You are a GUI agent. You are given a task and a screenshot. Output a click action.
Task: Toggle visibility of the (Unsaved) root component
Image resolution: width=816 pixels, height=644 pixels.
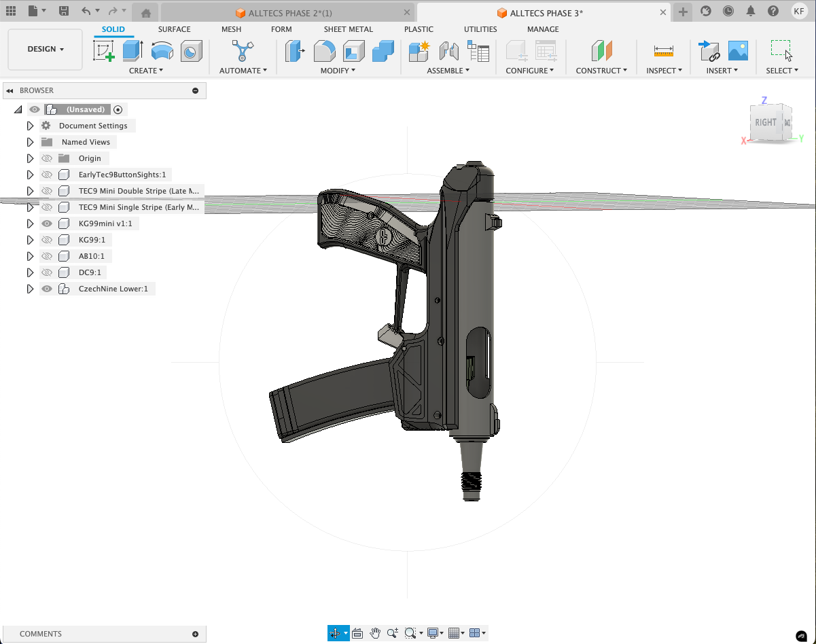pos(34,109)
